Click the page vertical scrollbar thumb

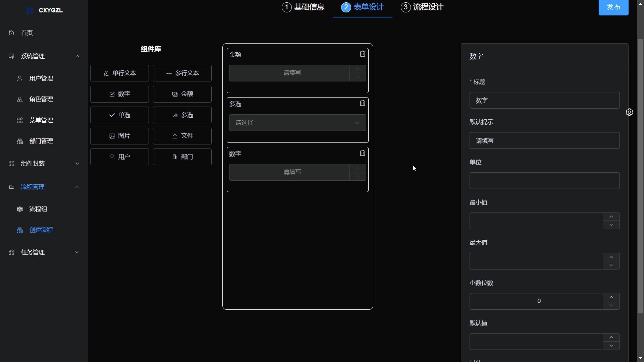(640, 176)
